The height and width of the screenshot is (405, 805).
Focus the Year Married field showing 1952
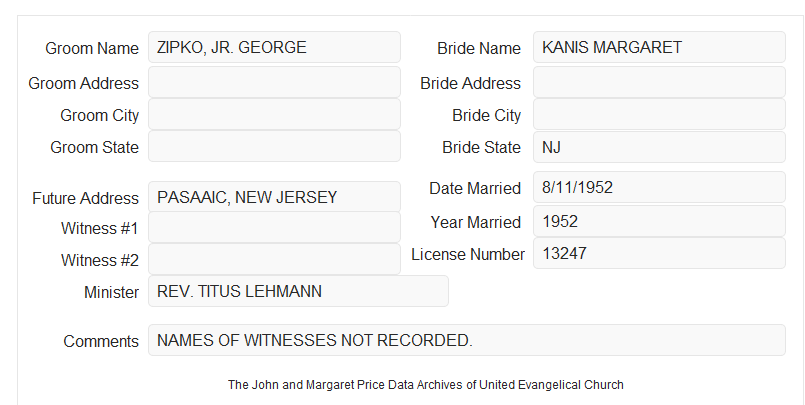[659, 221]
